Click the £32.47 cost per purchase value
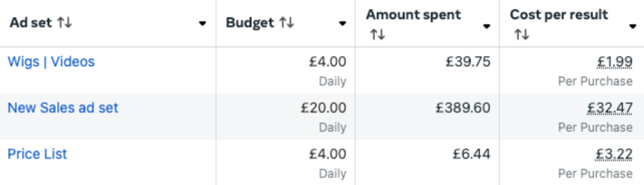This screenshot has height=185, width=644. pyautogui.click(x=611, y=108)
